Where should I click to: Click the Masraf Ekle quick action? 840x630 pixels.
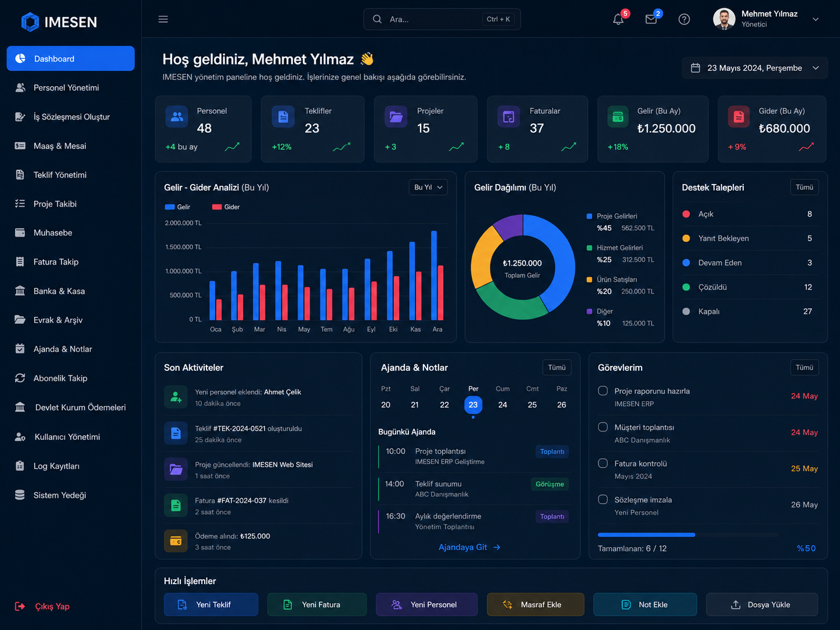click(x=535, y=604)
